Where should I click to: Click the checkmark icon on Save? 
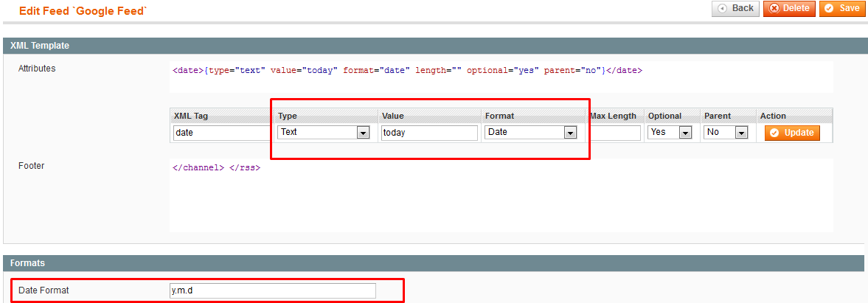pyautogui.click(x=829, y=8)
